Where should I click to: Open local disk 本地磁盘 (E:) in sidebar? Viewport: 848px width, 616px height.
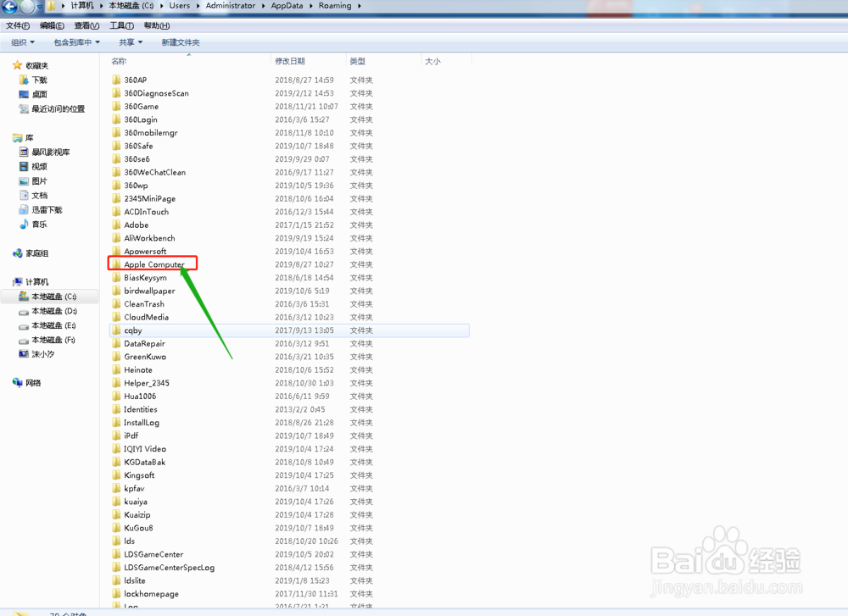[47, 326]
